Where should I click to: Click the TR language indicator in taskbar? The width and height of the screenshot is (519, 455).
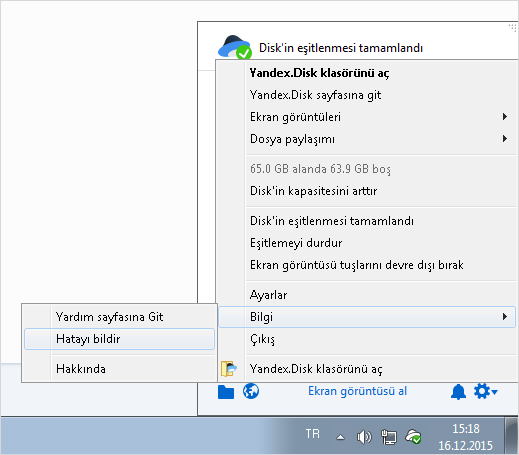(312, 434)
